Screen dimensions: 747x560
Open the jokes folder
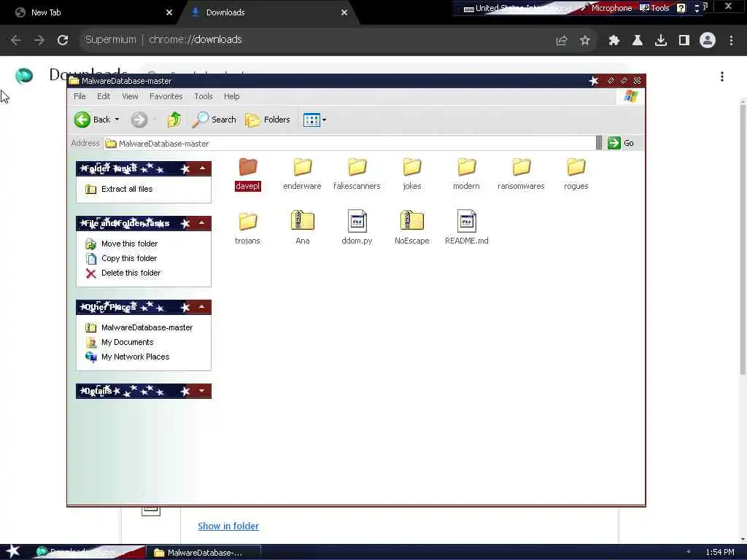click(412, 174)
